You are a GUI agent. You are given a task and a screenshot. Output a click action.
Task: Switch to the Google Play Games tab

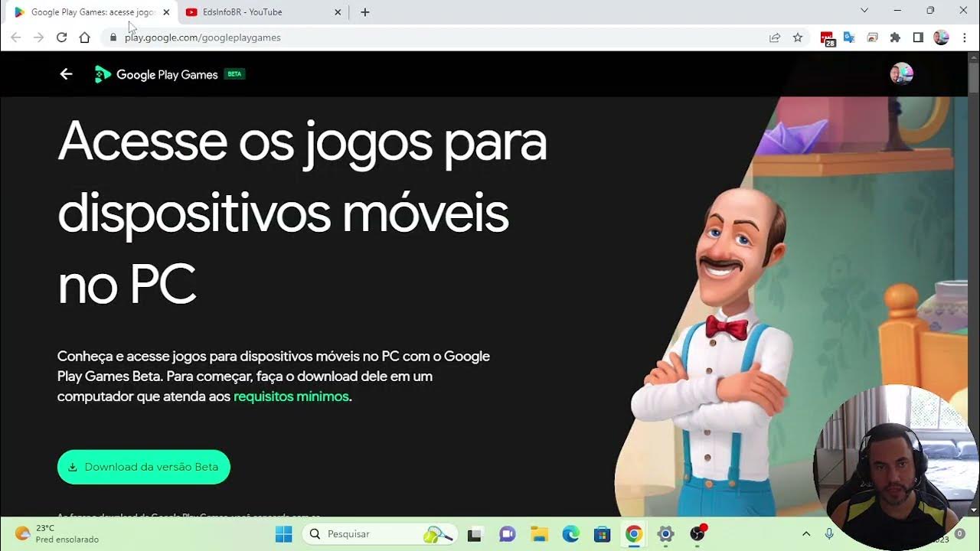click(90, 12)
